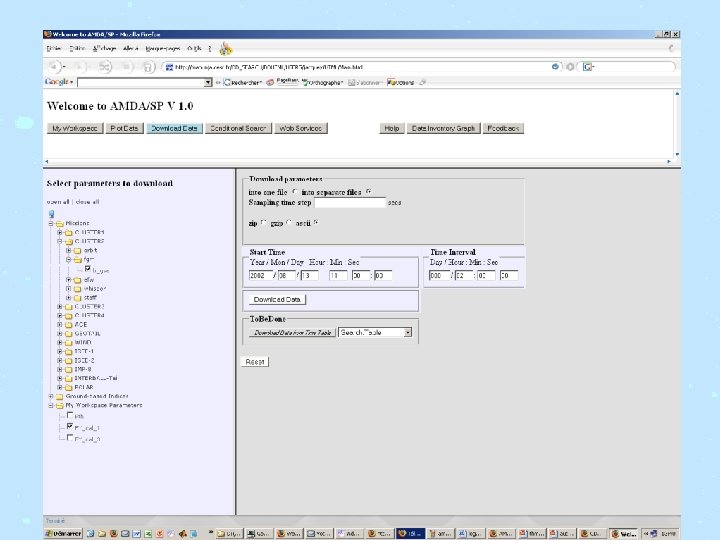This screenshot has width=720, height=540.
Task: Uncheck the second, checked My Workspace parameter
Action: (x=70, y=427)
